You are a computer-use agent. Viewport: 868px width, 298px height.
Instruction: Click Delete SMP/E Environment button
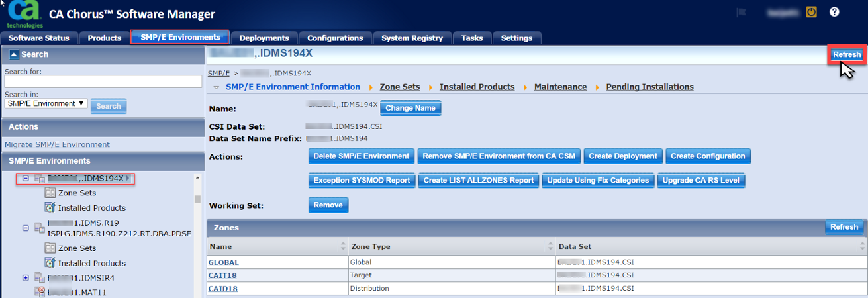click(x=362, y=156)
